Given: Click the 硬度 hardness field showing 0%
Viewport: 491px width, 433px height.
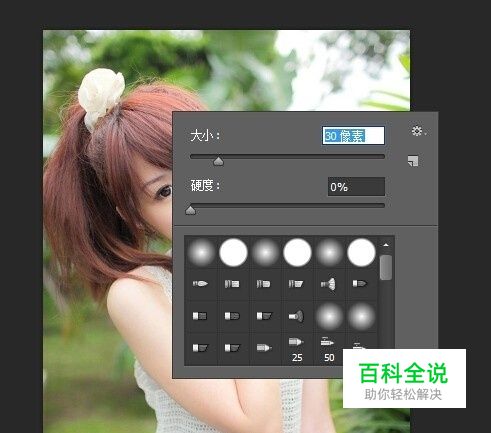Looking at the screenshot, I should (356, 187).
